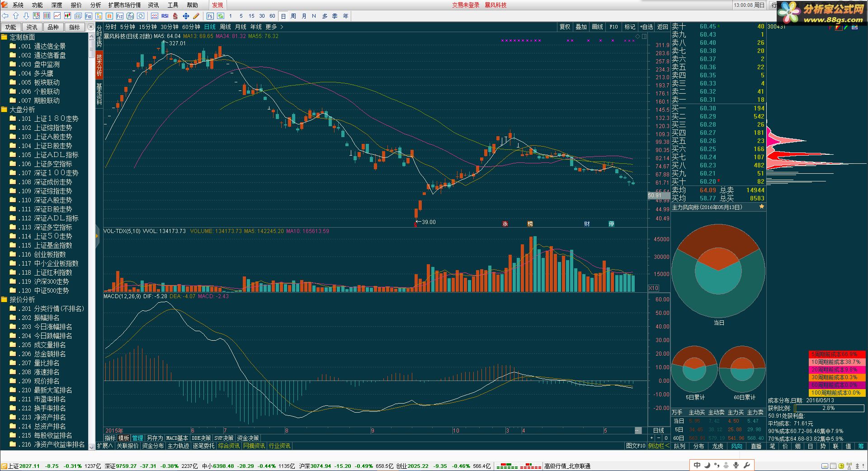This screenshot has height=471, width=868.
Task: Open the 系统 menu
Action: coord(18,5)
